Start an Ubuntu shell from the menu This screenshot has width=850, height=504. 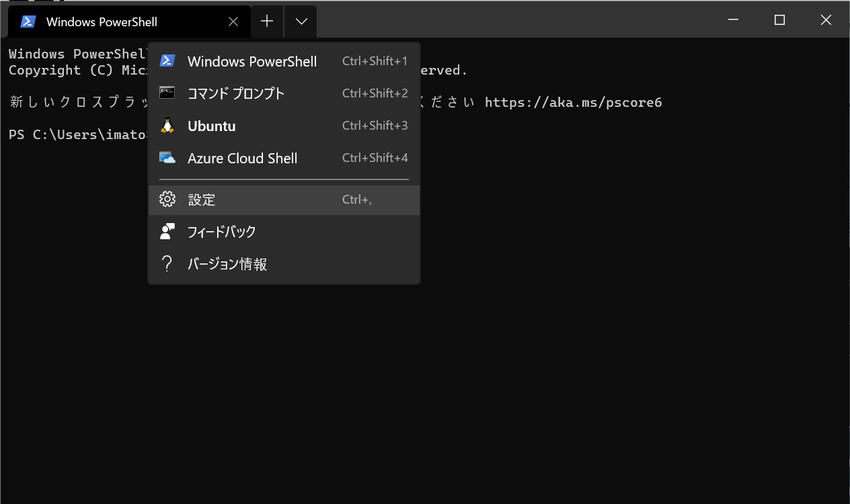click(284, 126)
